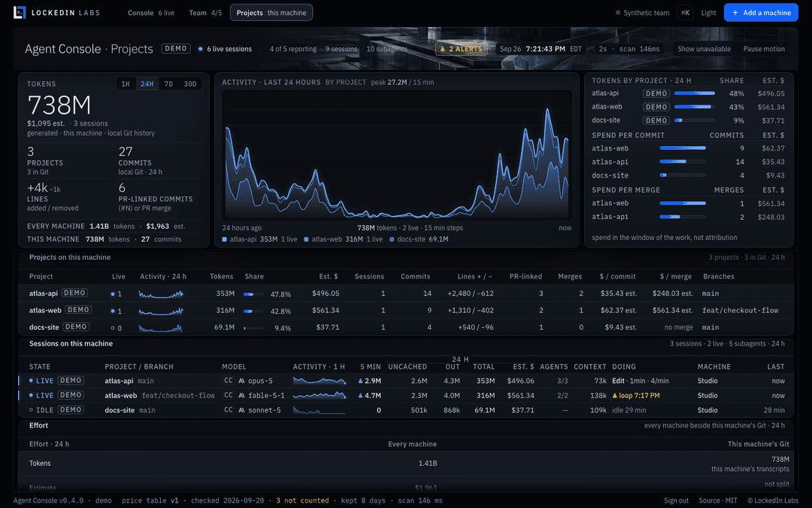The height and width of the screenshot is (508, 812).
Task: Click the Anthropic logo beside opus-5
Action: (241, 381)
